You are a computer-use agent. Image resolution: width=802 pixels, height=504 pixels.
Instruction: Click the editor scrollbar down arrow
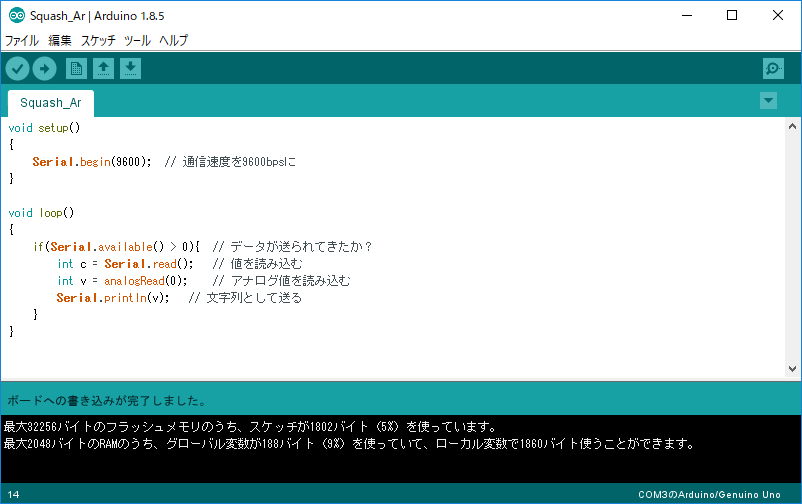[792, 368]
